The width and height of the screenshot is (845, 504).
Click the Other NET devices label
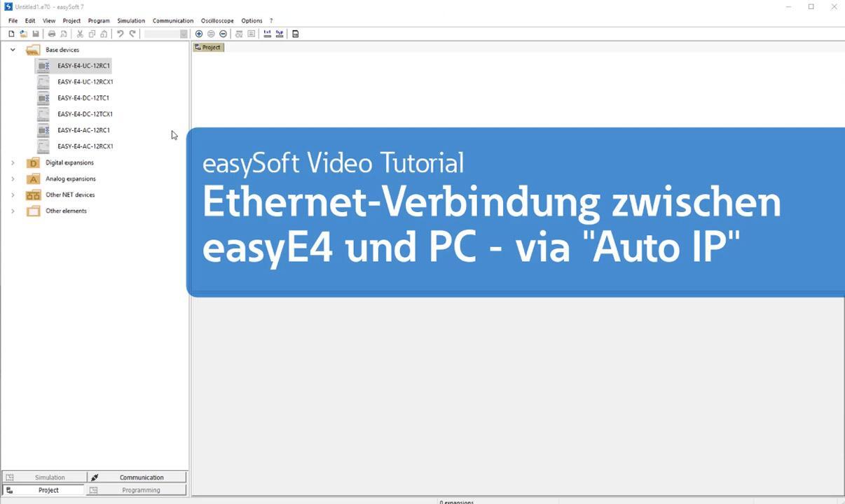(x=70, y=195)
